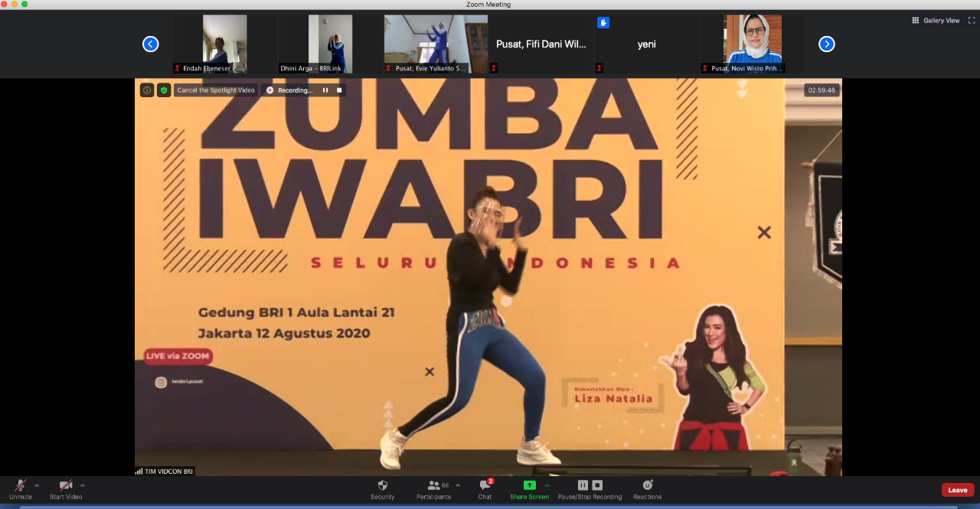Switch to Gallery View

[936, 21]
